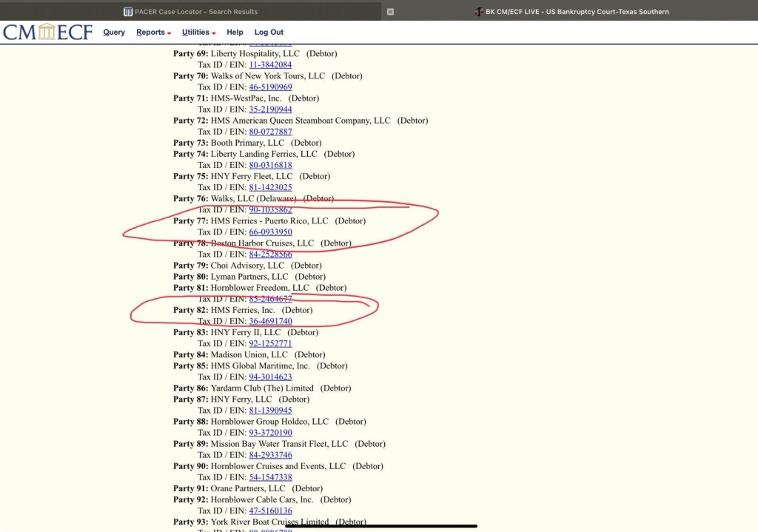Open EIN 47-5160136 for Hornblower Cable Cars

tap(270, 511)
